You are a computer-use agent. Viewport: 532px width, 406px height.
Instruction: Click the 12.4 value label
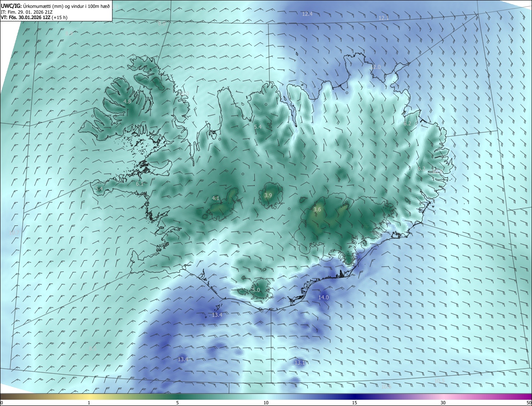click(x=307, y=14)
